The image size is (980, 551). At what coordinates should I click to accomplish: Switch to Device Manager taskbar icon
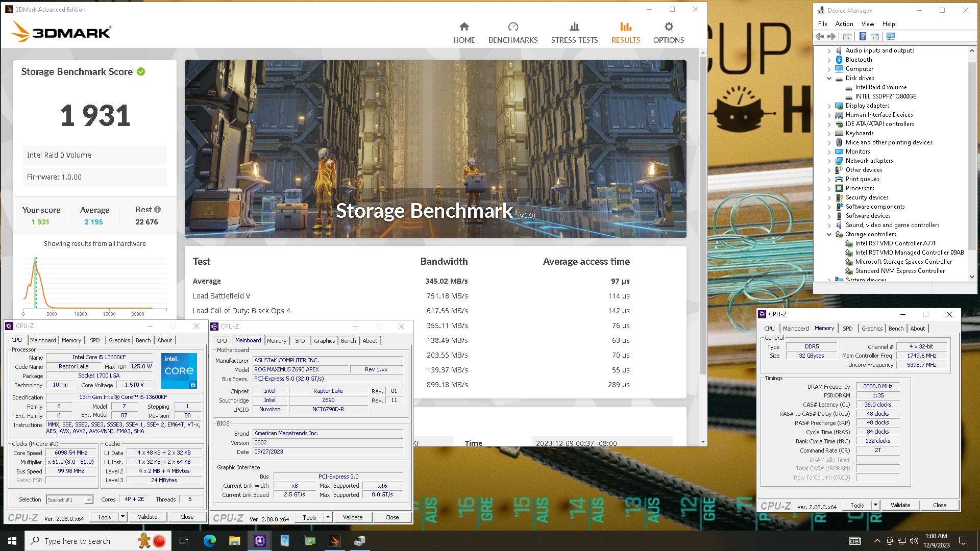[360, 541]
